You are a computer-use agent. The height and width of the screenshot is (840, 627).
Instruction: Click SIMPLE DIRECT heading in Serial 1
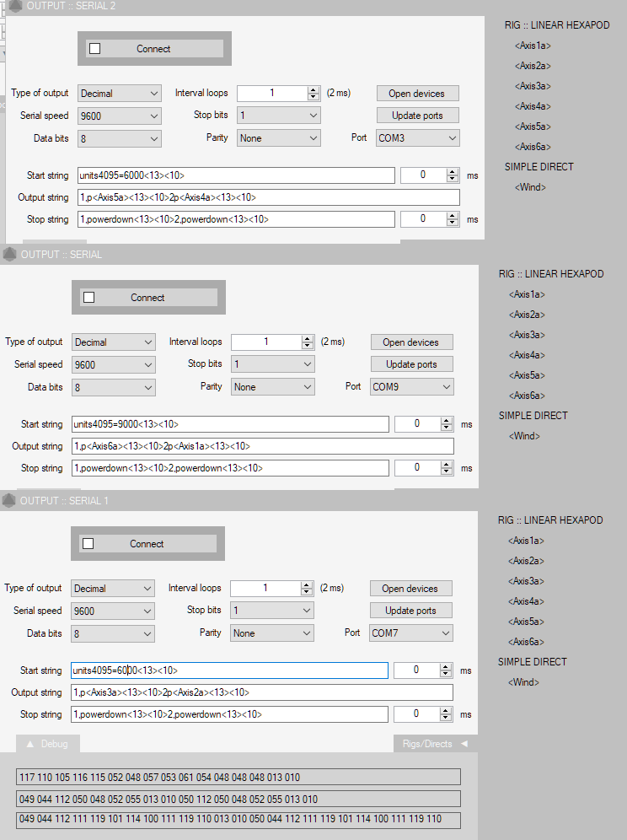tap(533, 661)
